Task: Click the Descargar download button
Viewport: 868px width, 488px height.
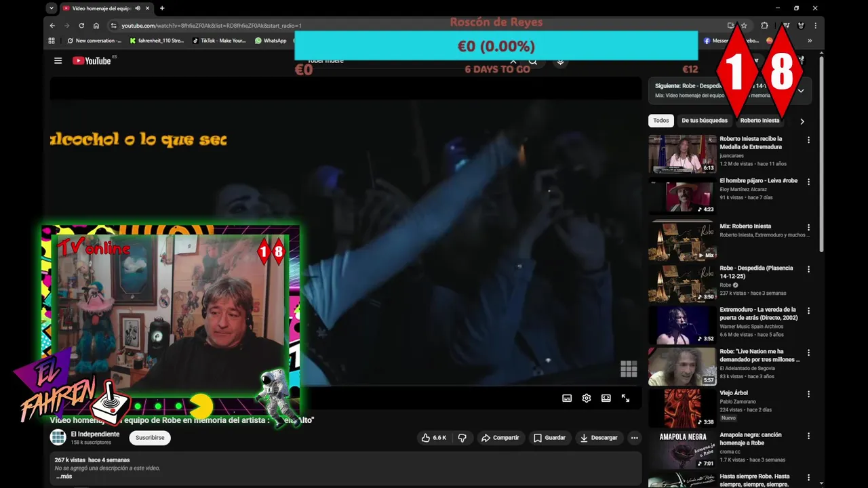Action: click(599, 438)
